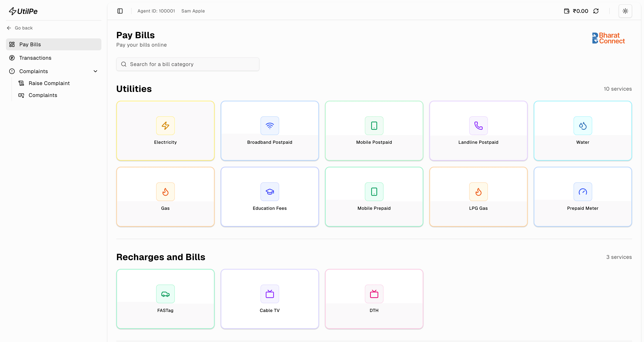Viewport: 644px width, 342px height.
Task: Open the LPG Gas service
Action: point(478,197)
